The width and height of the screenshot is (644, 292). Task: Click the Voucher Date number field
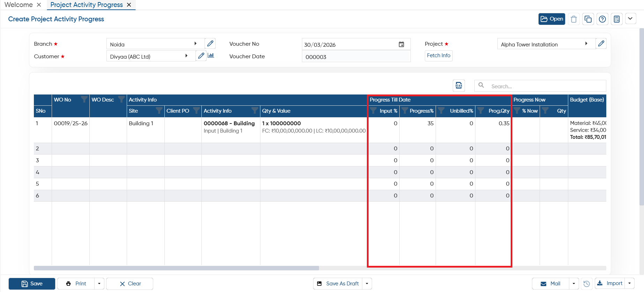[356, 57]
